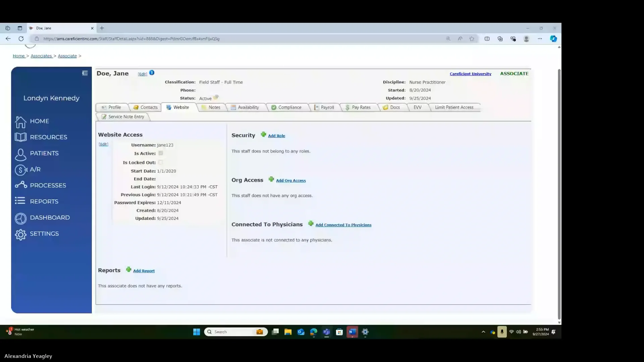Viewport: 644px width, 362px height.
Task: Open the A/R section icon
Action: click(x=20, y=170)
